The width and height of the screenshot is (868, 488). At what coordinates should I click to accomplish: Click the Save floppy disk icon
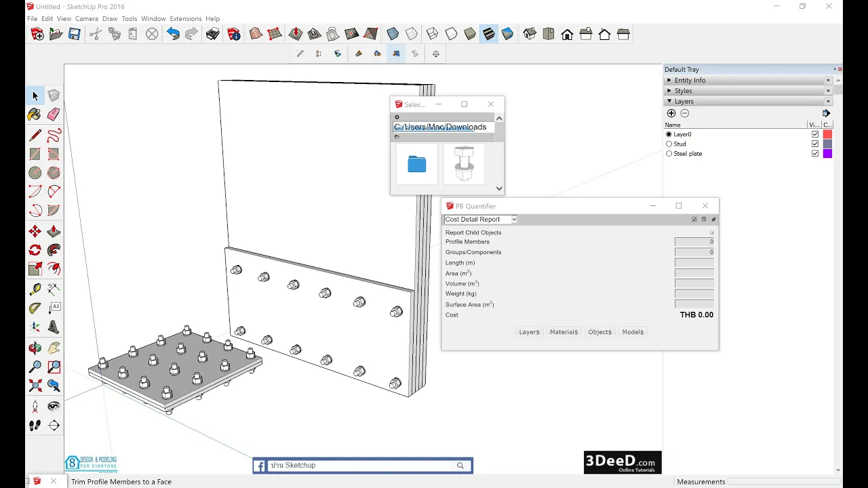click(75, 34)
